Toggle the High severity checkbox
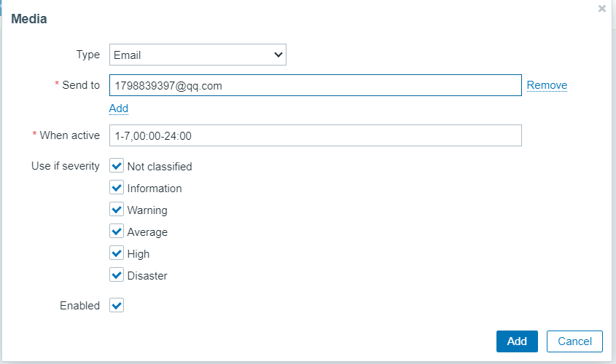This screenshot has width=616, height=364. pyautogui.click(x=117, y=253)
